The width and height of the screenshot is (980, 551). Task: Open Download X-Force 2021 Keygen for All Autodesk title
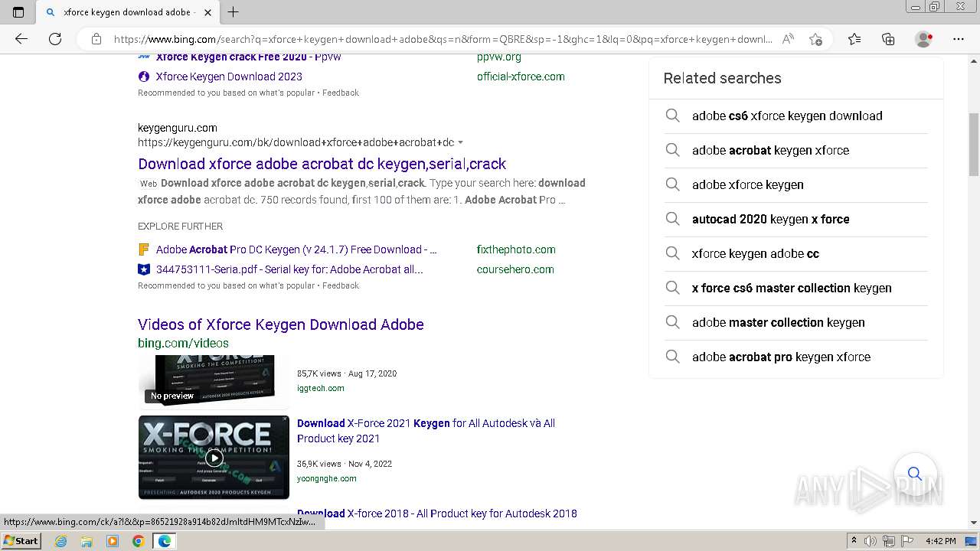426,431
